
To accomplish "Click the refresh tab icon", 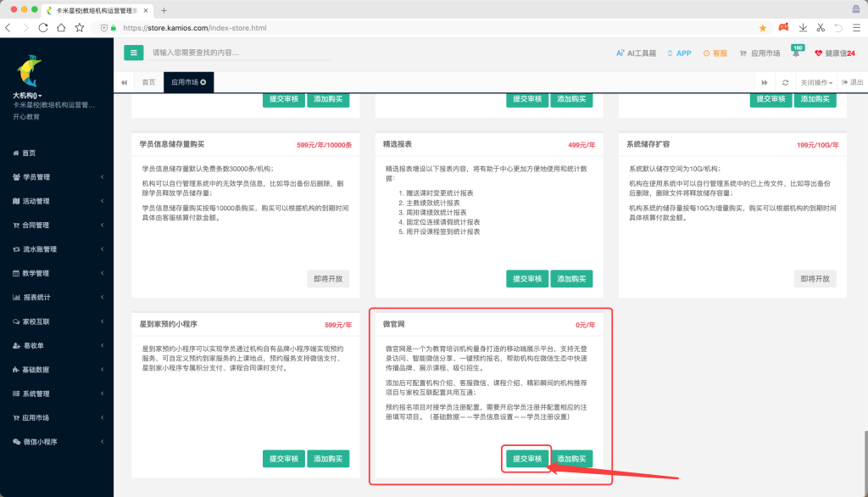I will [786, 82].
